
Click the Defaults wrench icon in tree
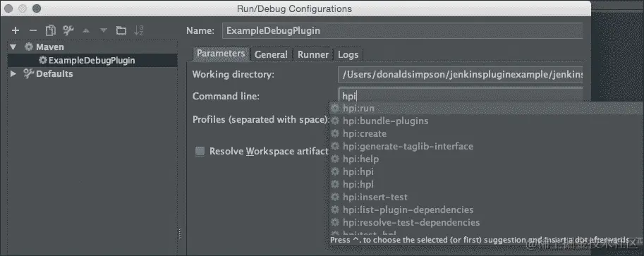[x=28, y=74]
